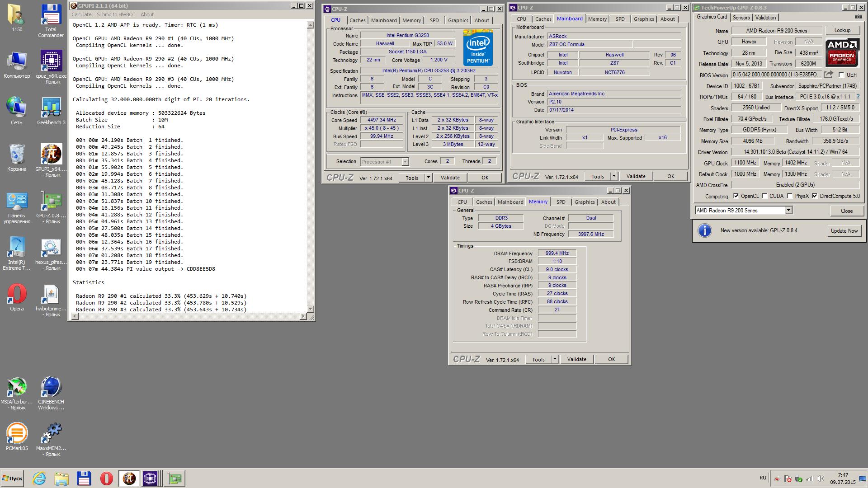Click Validate in CPU-Z CPU window

tap(450, 178)
